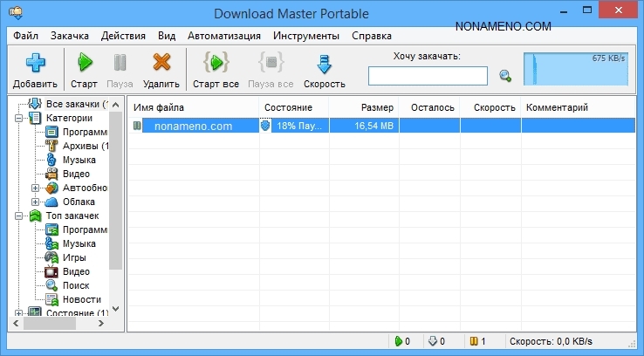Open the Видео category with camera icon

click(x=76, y=174)
